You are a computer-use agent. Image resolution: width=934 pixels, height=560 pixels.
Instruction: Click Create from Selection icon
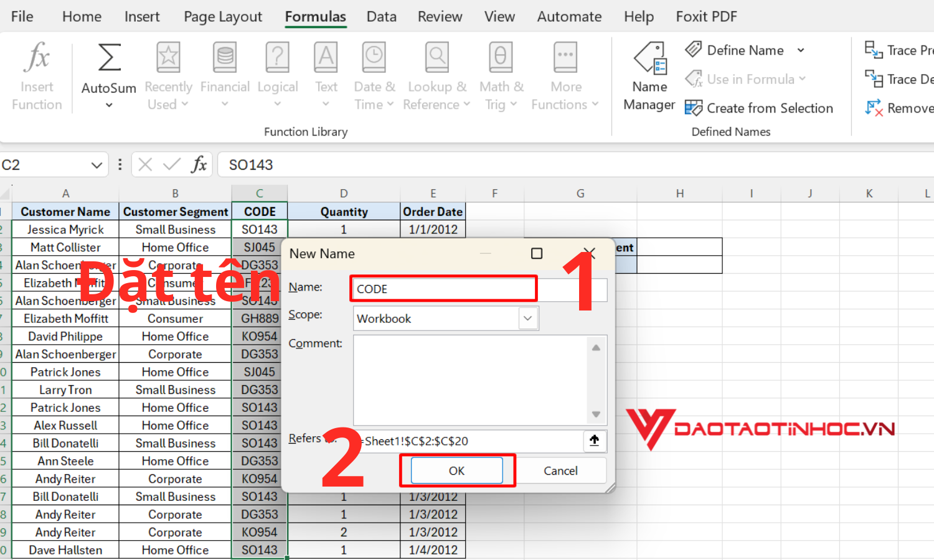click(694, 108)
